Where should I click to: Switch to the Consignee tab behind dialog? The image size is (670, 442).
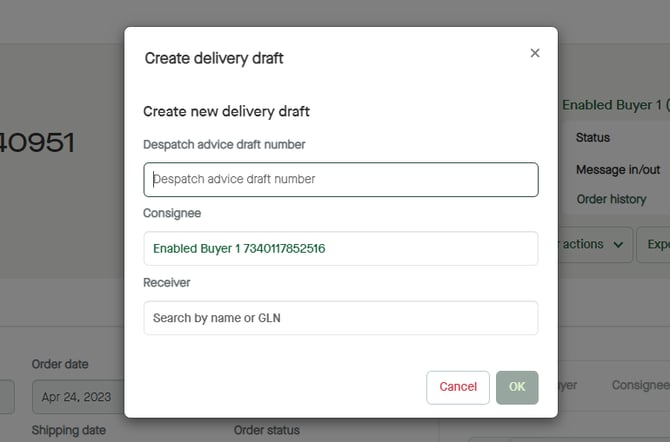640,385
